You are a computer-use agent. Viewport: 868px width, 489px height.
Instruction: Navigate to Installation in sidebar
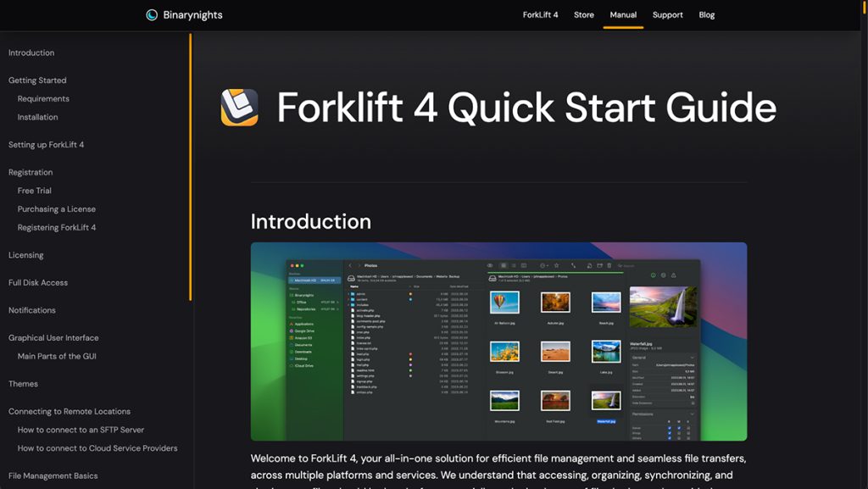(x=38, y=118)
